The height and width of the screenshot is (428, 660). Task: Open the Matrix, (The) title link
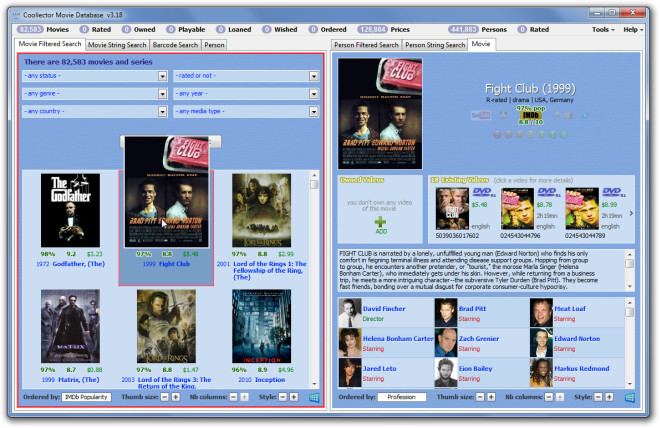coord(79,380)
